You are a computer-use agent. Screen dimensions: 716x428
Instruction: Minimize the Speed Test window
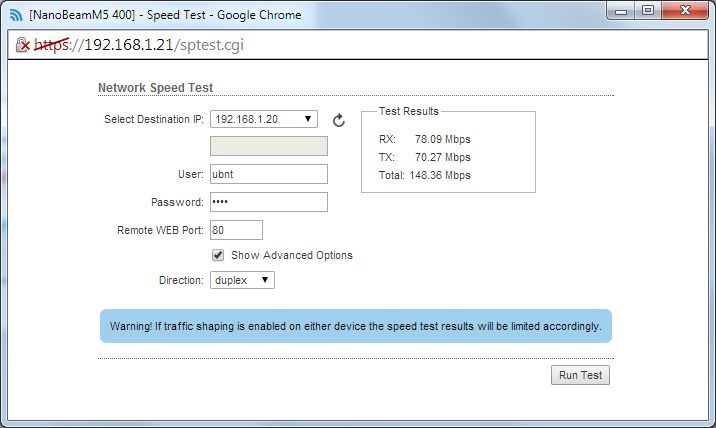(x=621, y=11)
